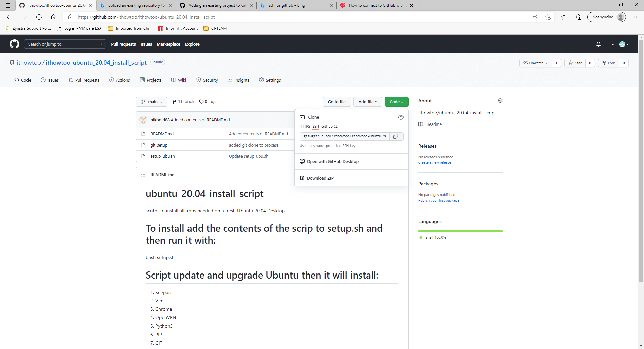Open the repository Settings gear in About

pyautogui.click(x=500, y=100)
